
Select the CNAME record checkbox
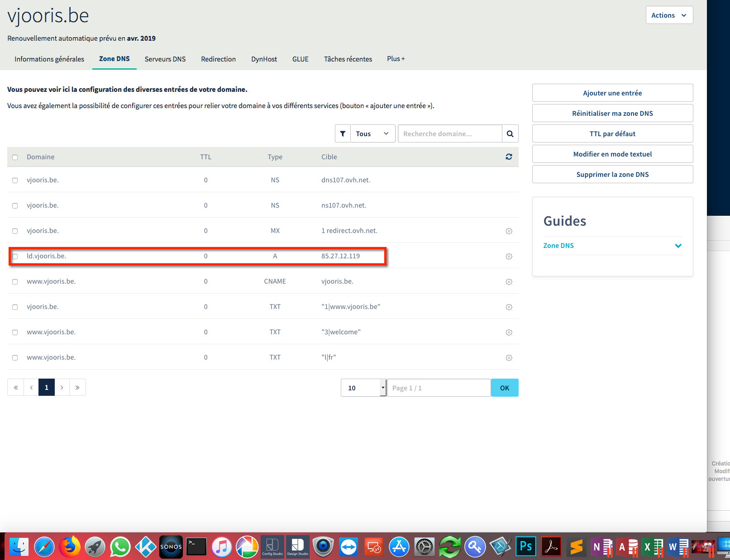pyautogui.click(x=15, y=282)
